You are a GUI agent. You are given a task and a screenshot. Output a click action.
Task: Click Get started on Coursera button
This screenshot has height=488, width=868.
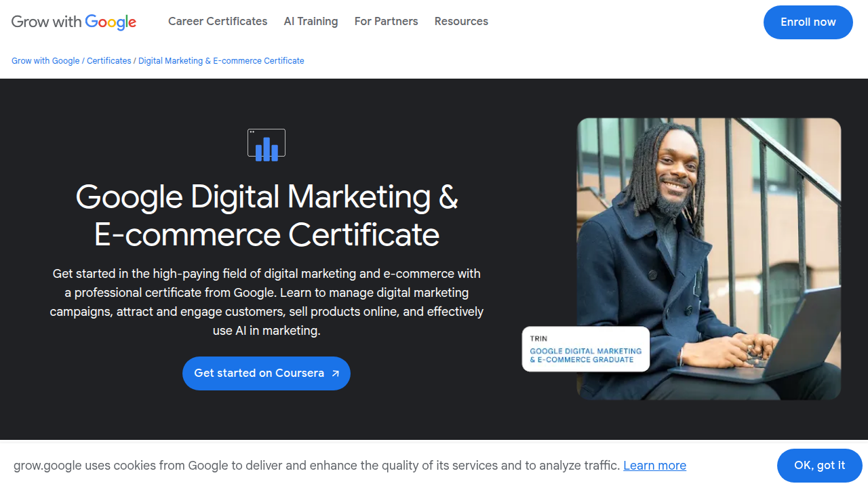coord(267,373)
